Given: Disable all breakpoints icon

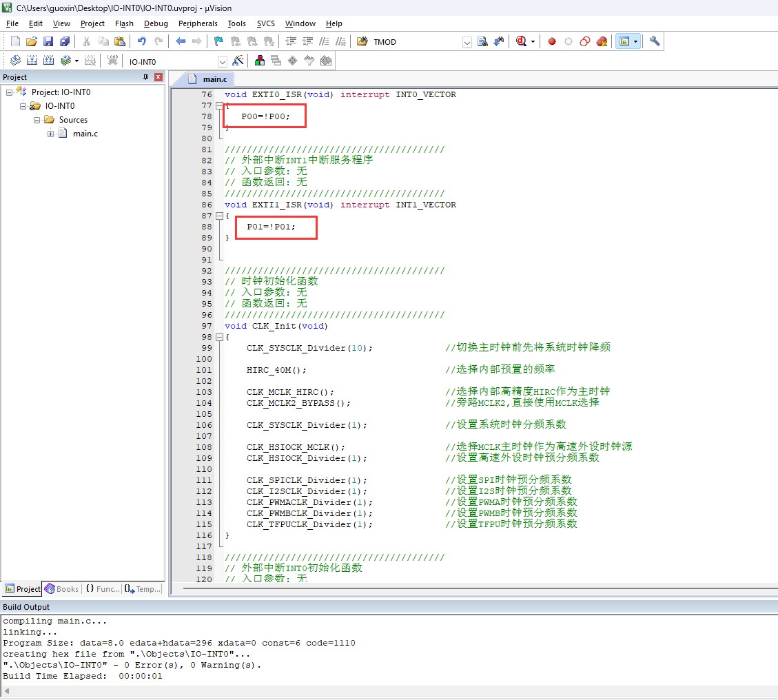Looking at the screenshot, I should [585, 41].
